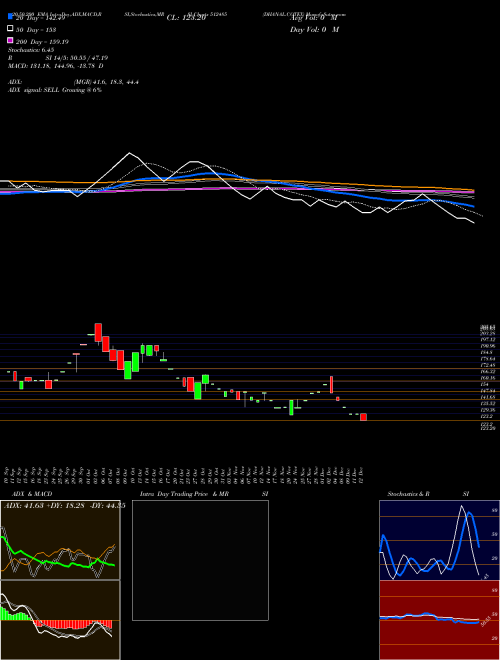Open the red RSI chart panel
Screen dimensions: 500x660
pyautogui.click(x=439, y=620)
